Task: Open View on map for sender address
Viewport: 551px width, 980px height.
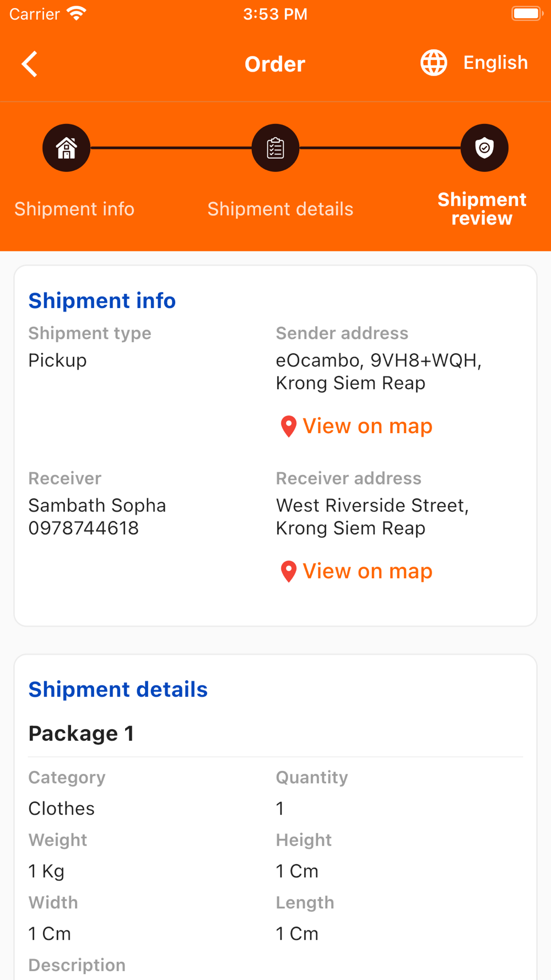Action: pos(368,426)
